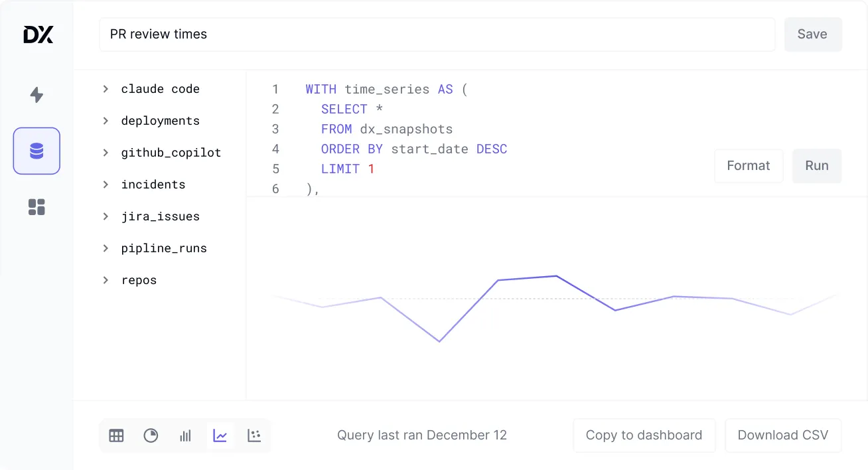Expand the deployments table chevron
Screen dimensions: 868x470
coord(106,120)
